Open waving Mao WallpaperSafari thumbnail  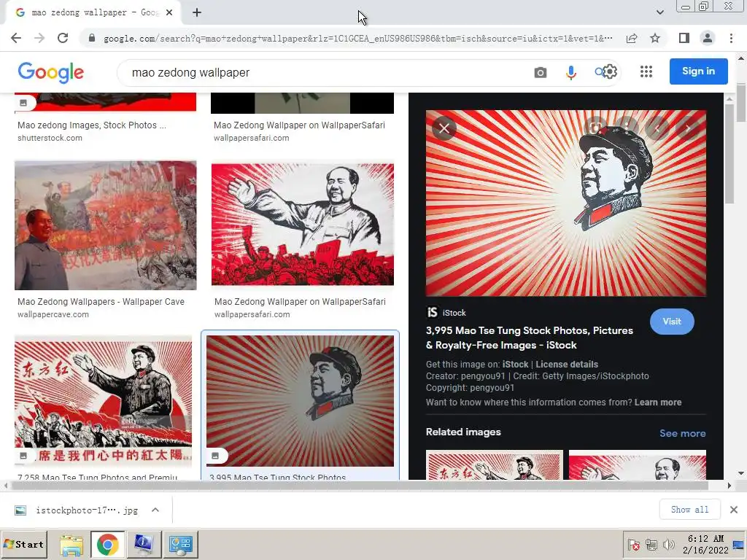pyautogui.click(x=303, y=225)
